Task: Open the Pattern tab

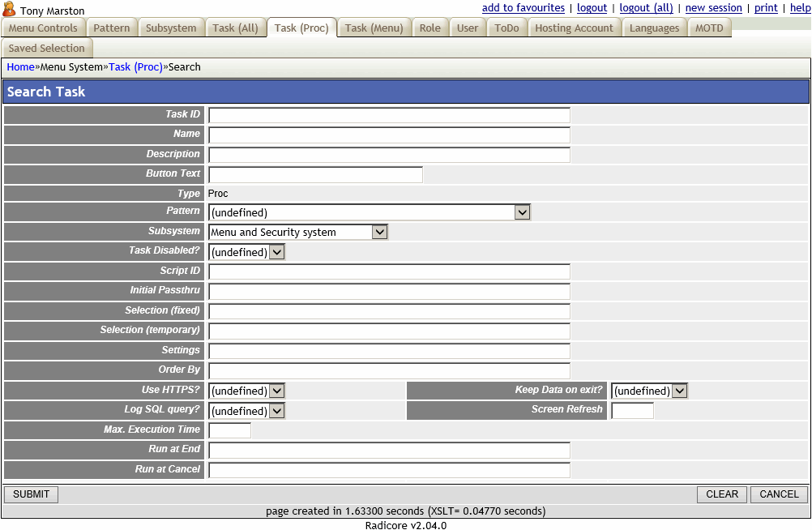Action: pyautogui.click(x=112, y=27)
